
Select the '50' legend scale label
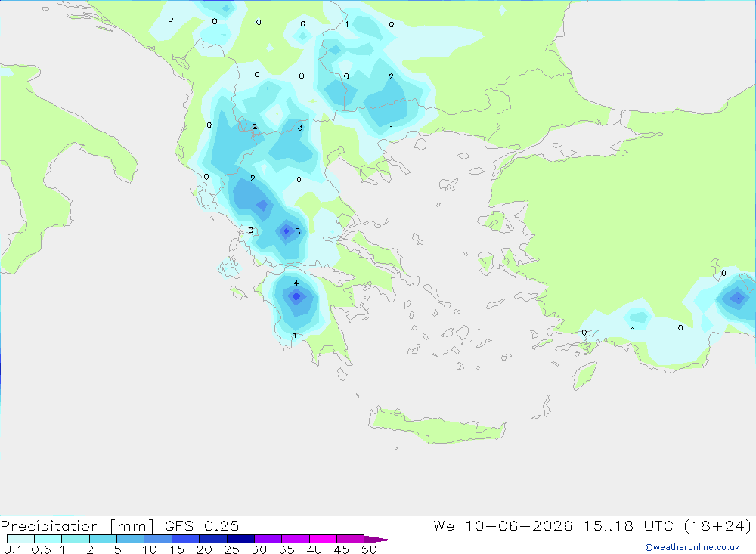[x=369, y=549]
